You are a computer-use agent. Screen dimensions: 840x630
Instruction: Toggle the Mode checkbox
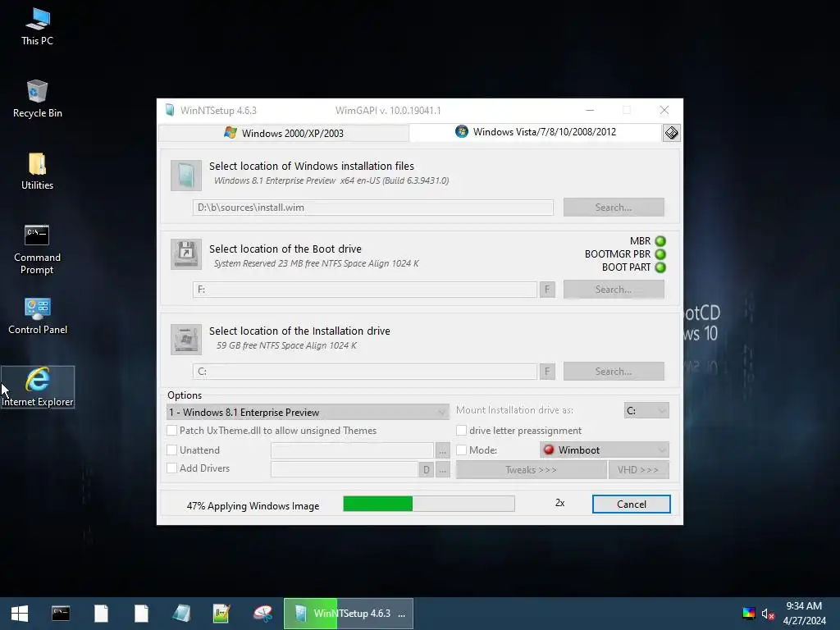click(x=461, y=450)
